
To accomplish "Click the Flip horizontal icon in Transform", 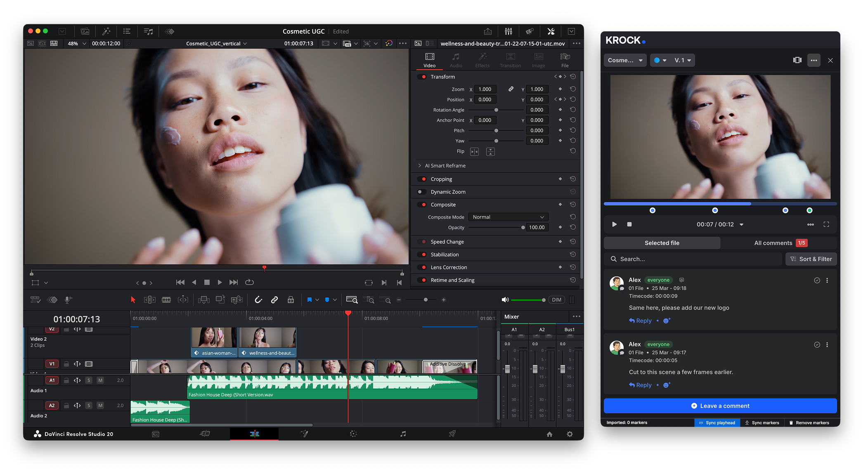I will (x=475, y=152).
